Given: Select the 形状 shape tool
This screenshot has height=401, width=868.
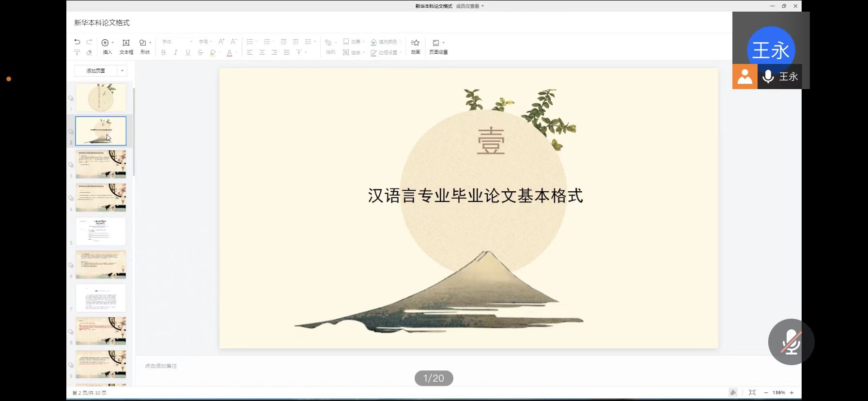Looking at the screenshot, I should point(145,47).
